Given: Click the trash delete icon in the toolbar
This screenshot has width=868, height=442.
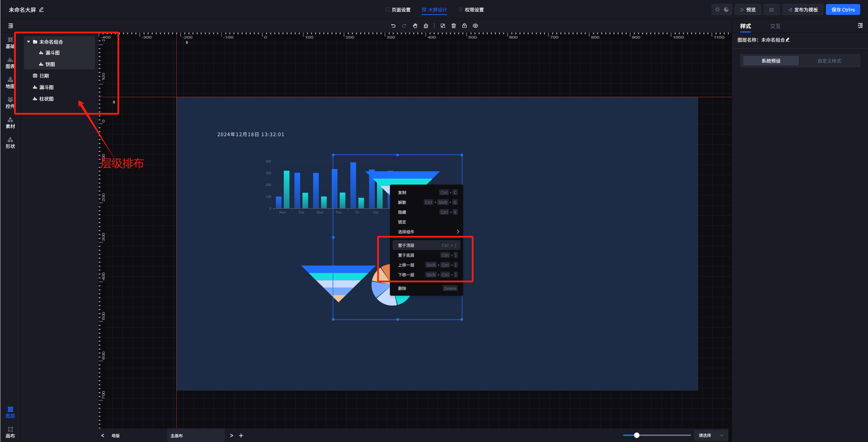Looking at the screenshot, I should pyautogui.click(x=454, y=26).
